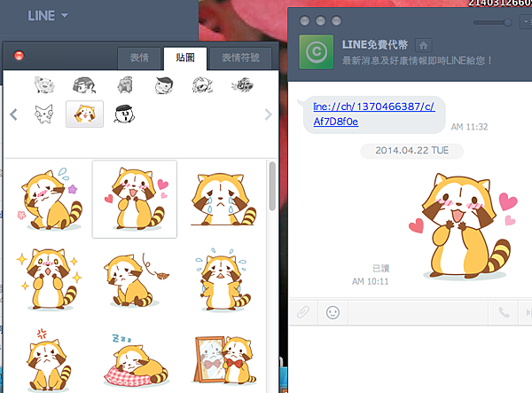Pick the sparkling-eyed raccoon sticker
The width and height of the screenshot is (532, 393).
[49, 279]
